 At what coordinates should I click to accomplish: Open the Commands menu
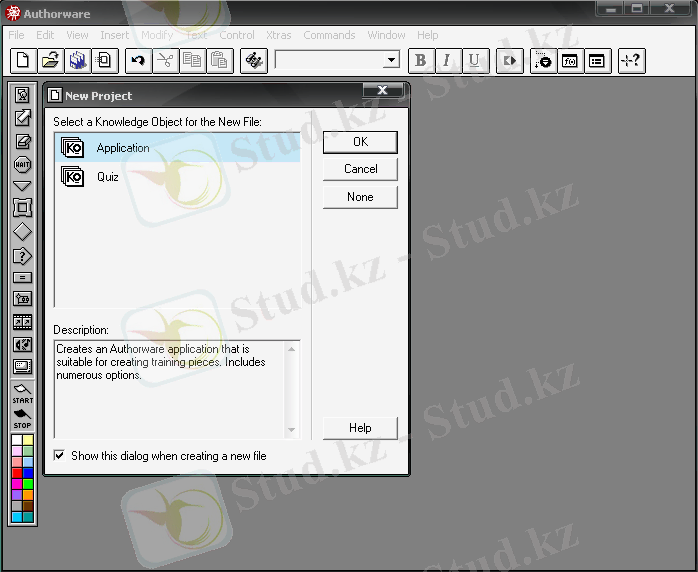tap(329, 35)
